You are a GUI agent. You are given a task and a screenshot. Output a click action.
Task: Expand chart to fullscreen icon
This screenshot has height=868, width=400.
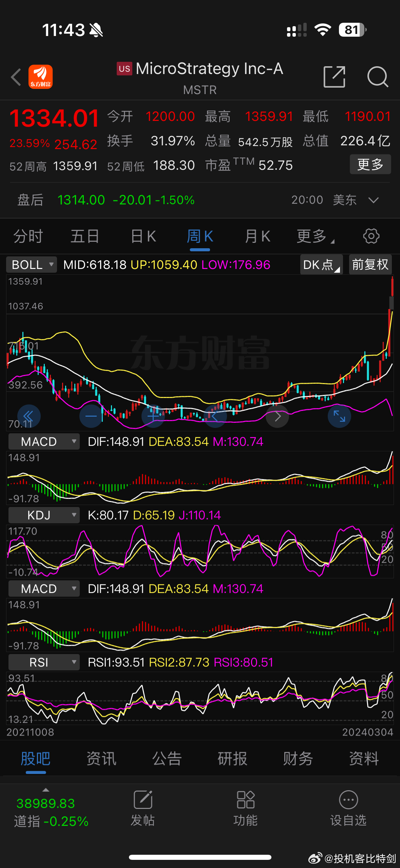click(x=339, y=416)
